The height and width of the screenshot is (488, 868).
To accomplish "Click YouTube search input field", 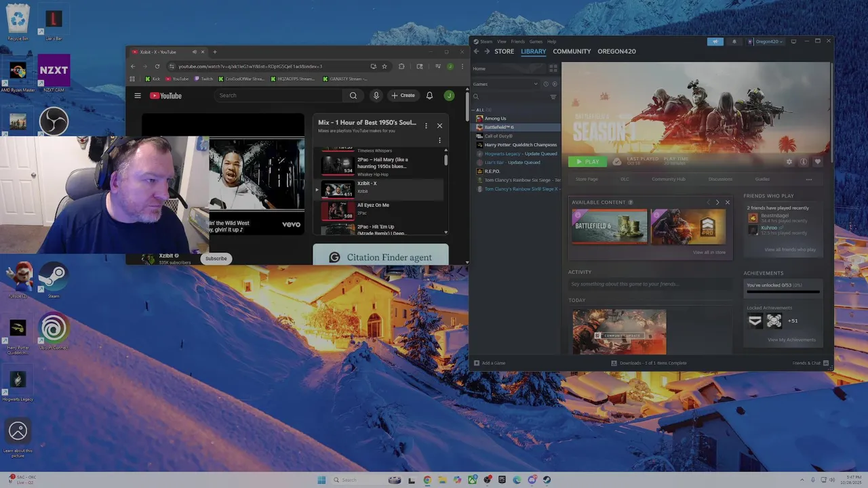I will pyautogui.click(x=279, y=96).
